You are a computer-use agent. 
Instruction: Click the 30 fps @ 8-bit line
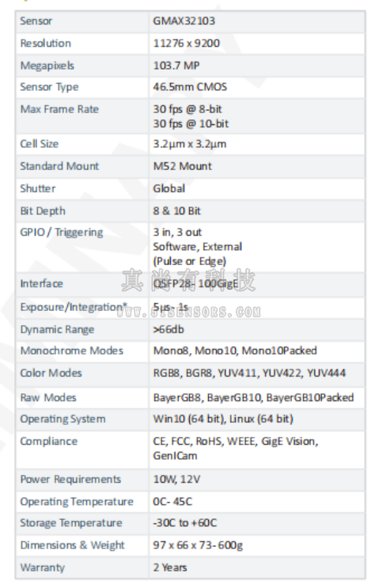187,109
